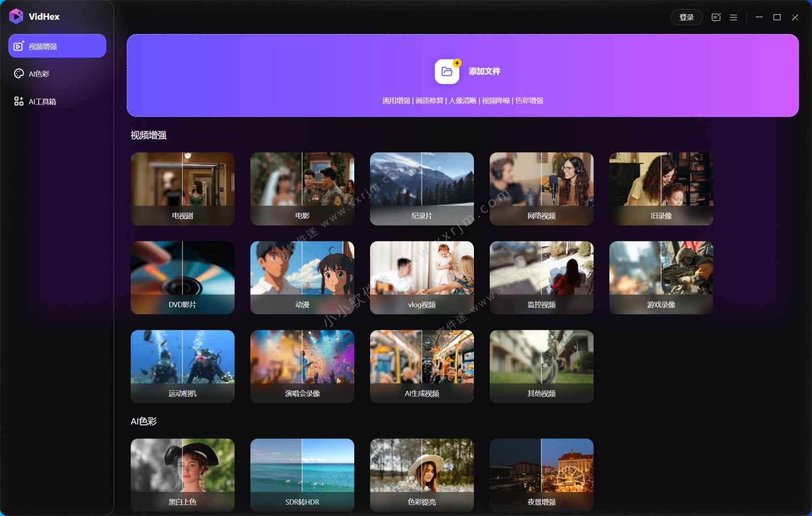Maximize the VidHex window
Screen dimensions: 812x516
point(777,17)
